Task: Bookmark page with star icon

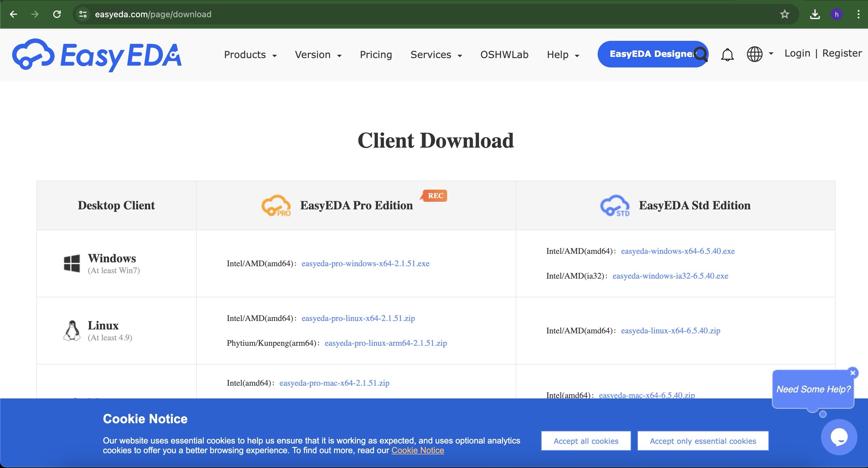Action: pyautogui.click(x=784, y=14)
